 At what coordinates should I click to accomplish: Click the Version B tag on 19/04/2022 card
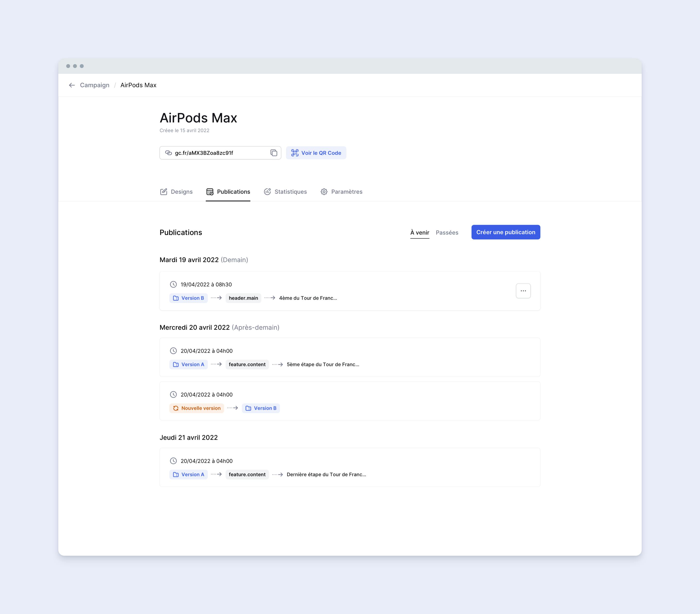[188, 298]
